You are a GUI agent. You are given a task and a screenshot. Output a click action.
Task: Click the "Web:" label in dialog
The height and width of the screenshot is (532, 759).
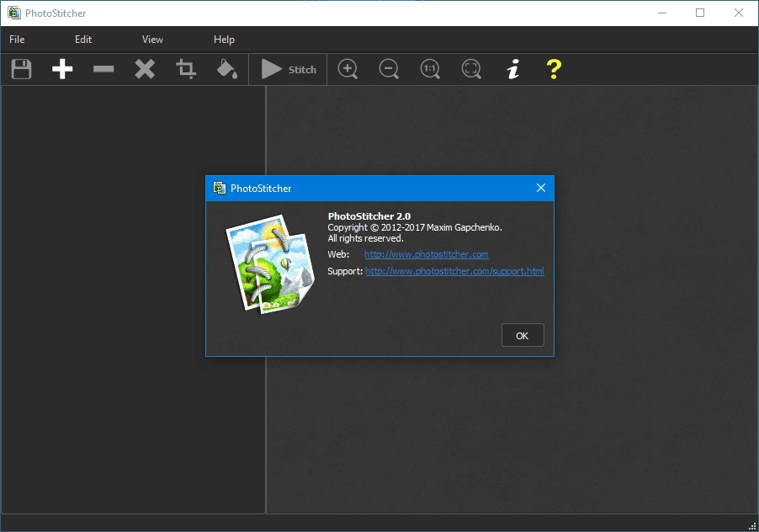[x=338, y=254]
